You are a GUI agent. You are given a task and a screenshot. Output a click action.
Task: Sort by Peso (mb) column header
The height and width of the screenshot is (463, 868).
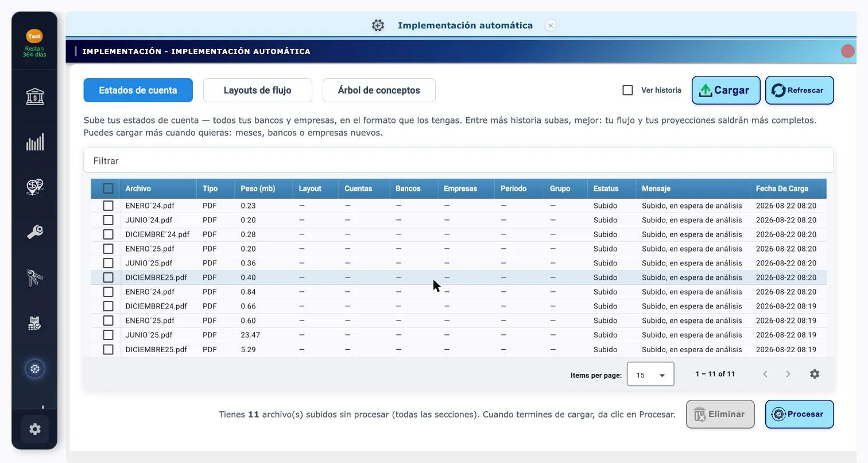258,188
